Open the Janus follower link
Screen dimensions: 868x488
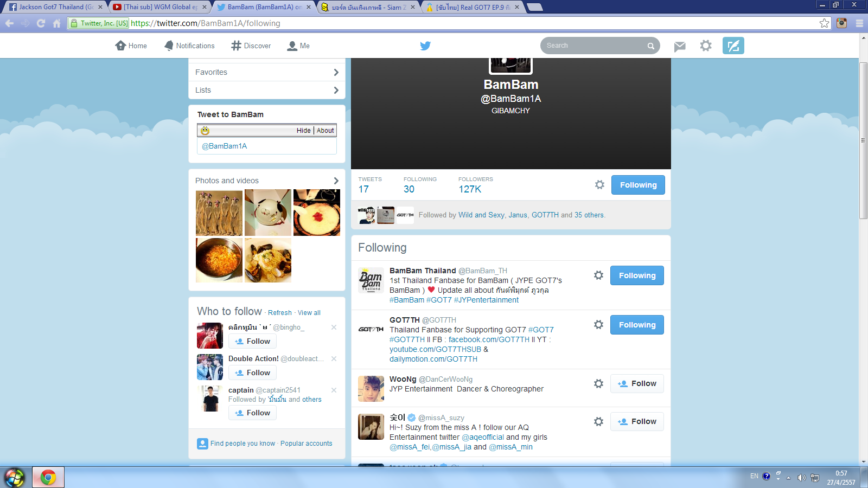pos(518,215)
